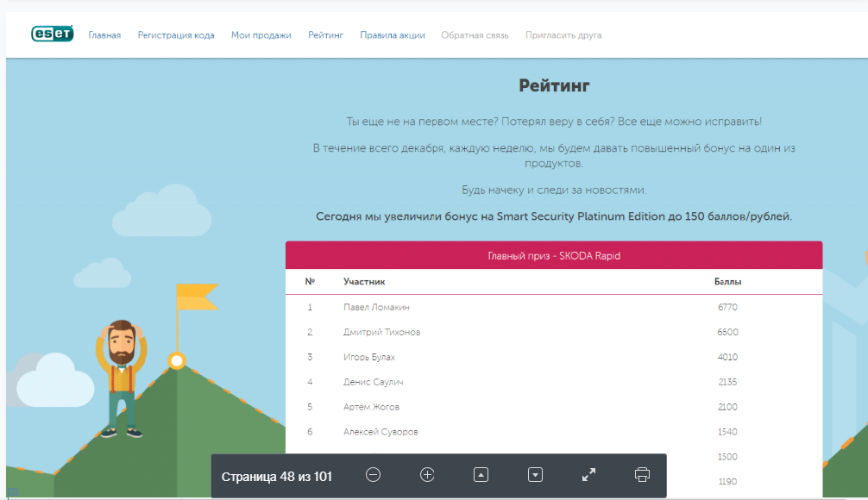
Task: Zoom in with the plus icon
Action: [427, 475]
